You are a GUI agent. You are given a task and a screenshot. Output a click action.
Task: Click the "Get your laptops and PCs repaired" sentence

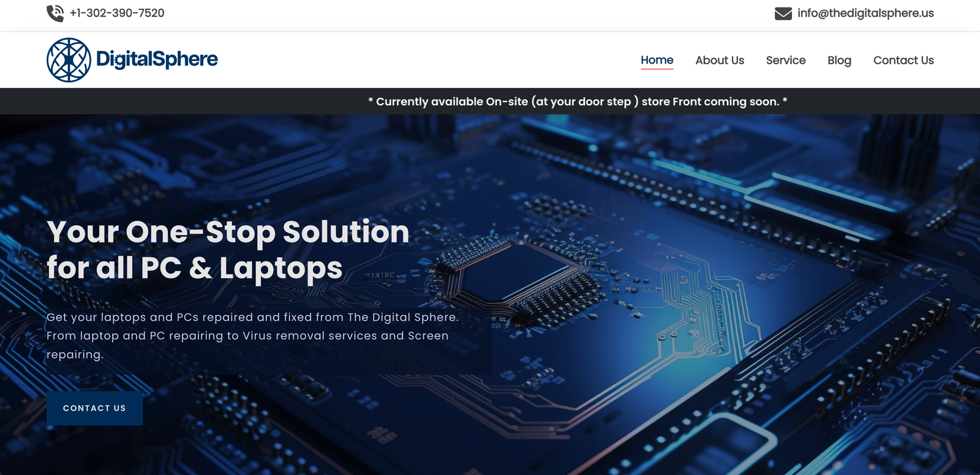click(252, 317)
